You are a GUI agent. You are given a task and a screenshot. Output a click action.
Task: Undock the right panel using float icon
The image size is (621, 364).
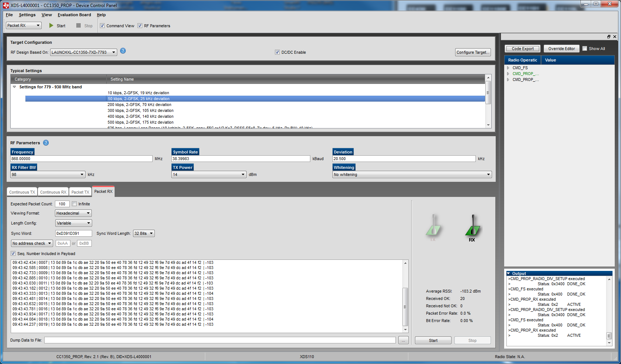coord(609,37)
